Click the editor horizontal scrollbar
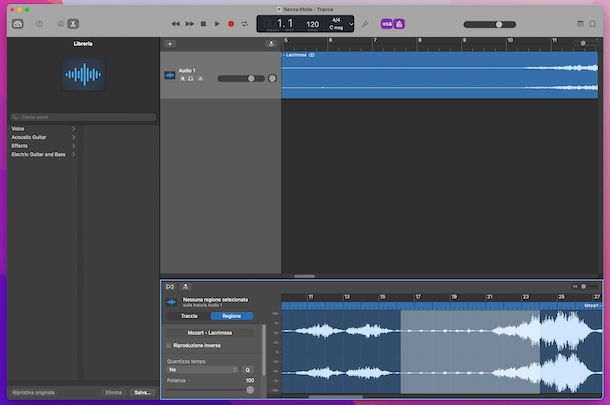 click(x=336, y=397)
